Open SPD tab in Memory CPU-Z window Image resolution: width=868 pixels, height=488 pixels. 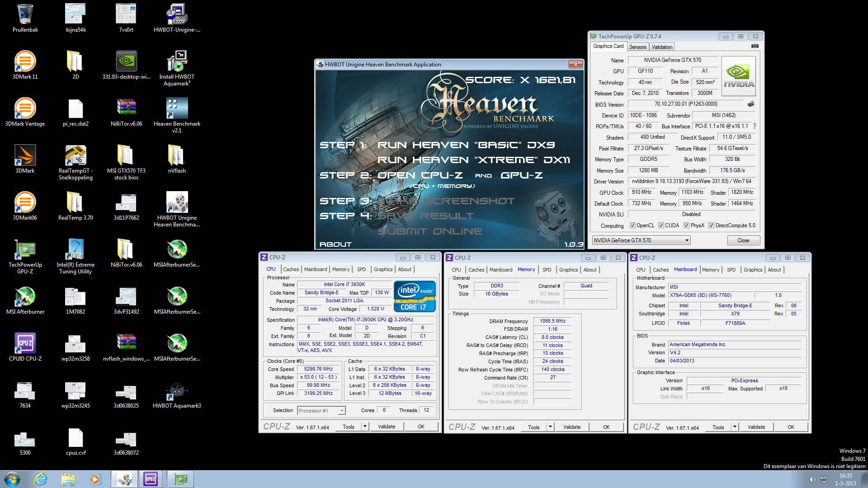547,270
